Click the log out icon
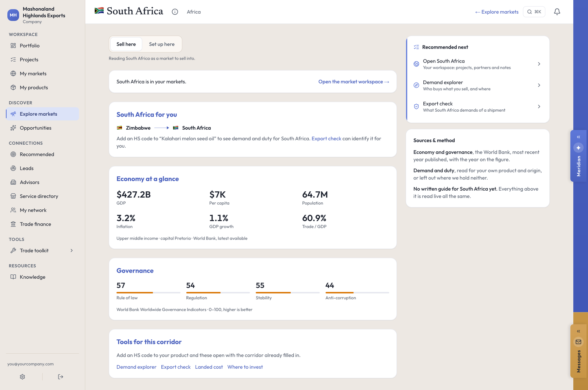The image size is (588, 390). coord(61,377)
